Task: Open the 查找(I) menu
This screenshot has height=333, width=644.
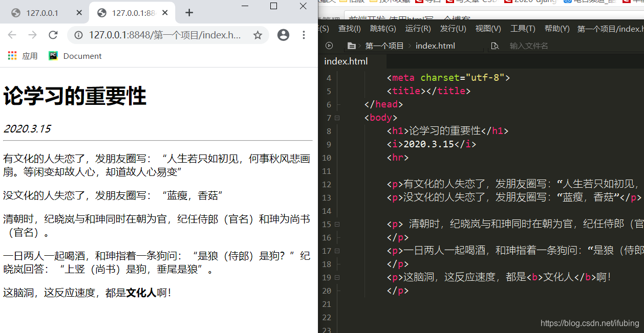Action: point(350,29)
